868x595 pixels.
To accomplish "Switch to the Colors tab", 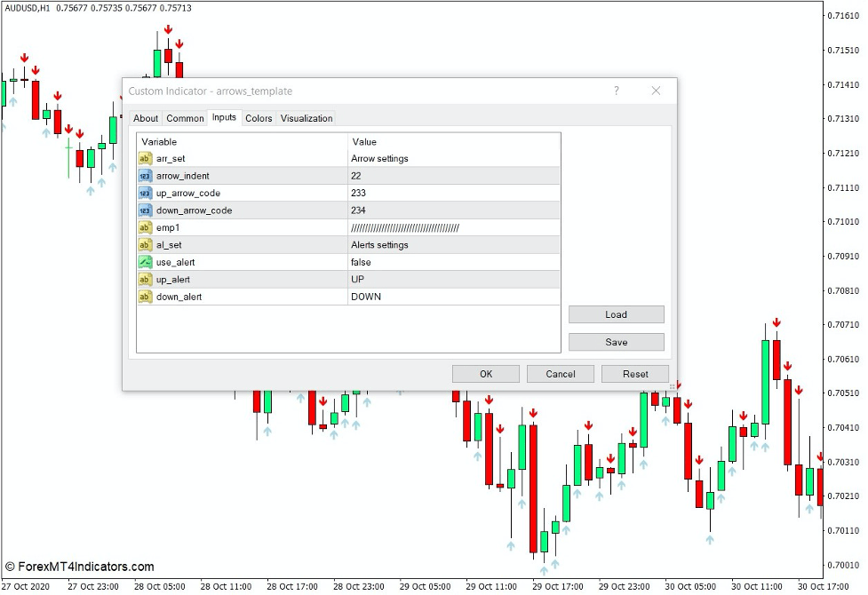I will pos(259,117).
